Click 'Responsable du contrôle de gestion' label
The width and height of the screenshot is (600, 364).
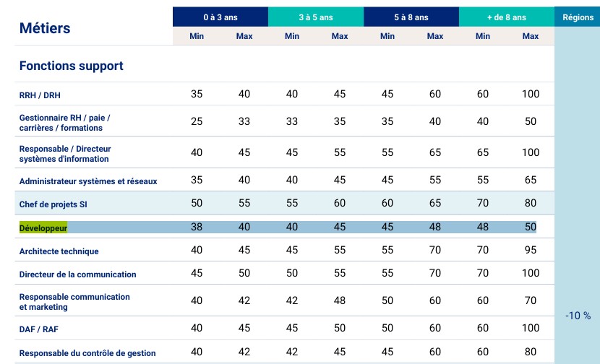pyautogui.click(x=87, y=353)
